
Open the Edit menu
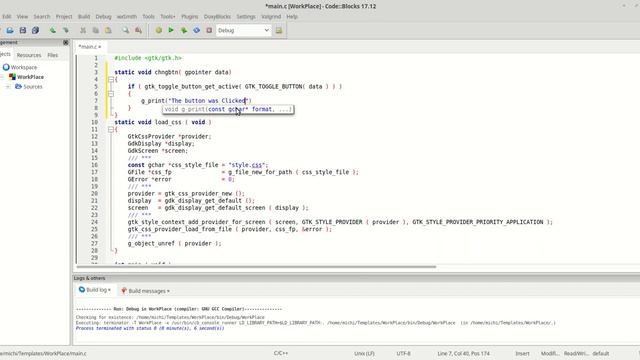tap(7, 17)
